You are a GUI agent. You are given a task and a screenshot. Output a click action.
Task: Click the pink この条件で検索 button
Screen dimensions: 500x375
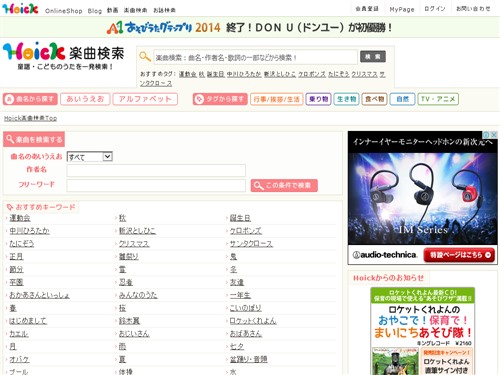coord(284,185)
